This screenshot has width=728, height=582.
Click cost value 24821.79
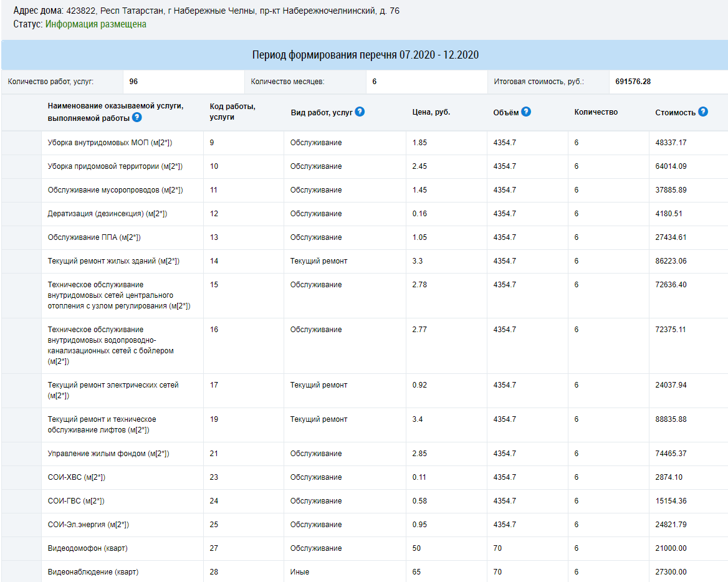tap(671, 525)
